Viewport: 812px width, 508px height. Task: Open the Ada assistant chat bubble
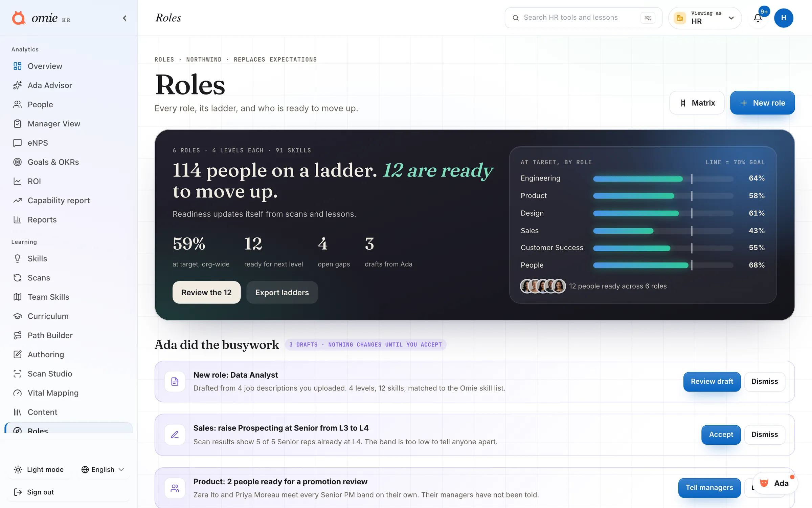click(x=775, y=483)
